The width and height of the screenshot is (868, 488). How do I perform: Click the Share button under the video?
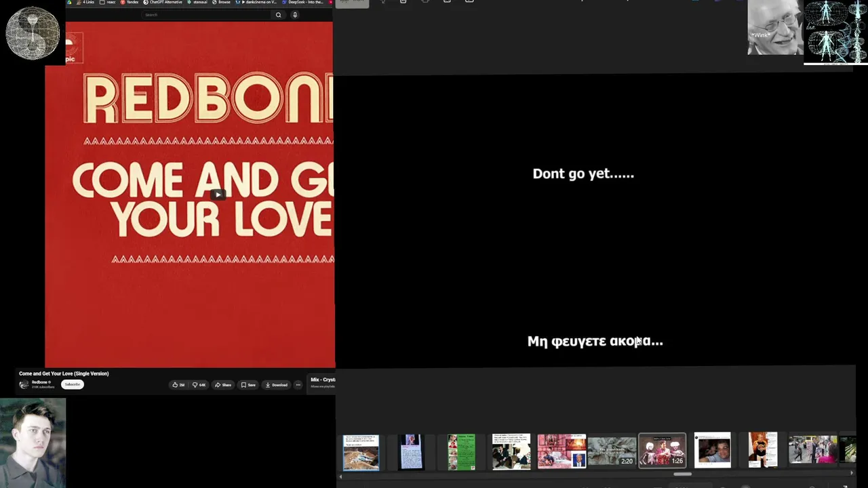[223, 385]
